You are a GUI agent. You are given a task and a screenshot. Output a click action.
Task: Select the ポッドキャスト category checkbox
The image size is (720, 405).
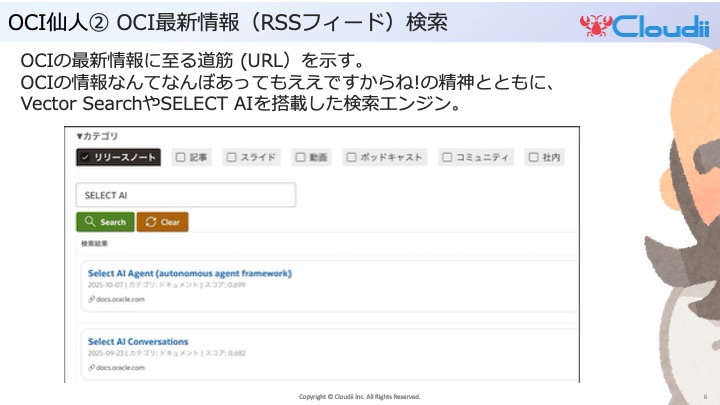pyautogui.click(x=350, y=157)
